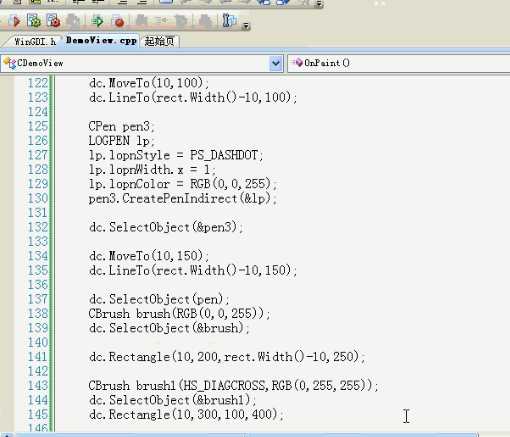Open the OnPaint() member function combo box
Screen dimensions: 510x437
[x=399, y=63]
